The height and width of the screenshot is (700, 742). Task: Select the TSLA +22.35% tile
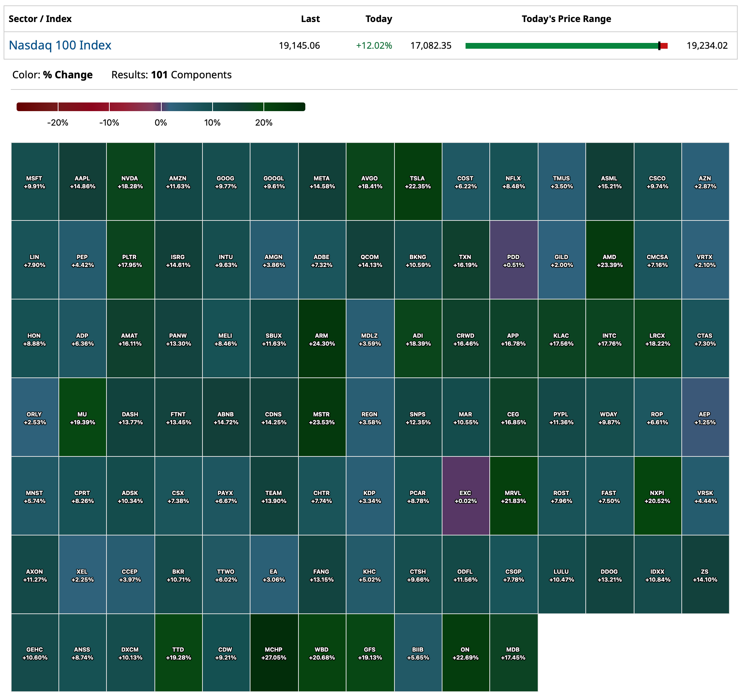[x=418, y=182]
